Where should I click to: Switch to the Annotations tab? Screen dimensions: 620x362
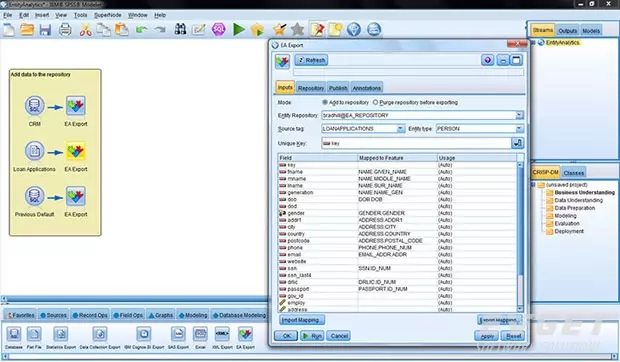point(367,88)
